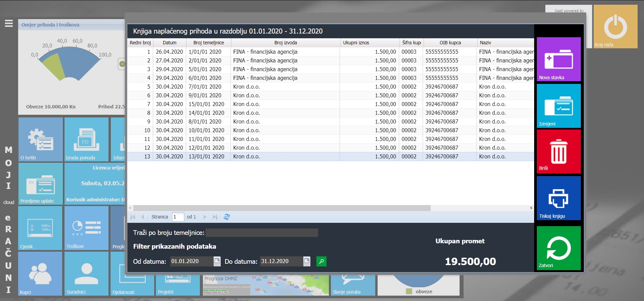Select row with temeljnica 13/01/01 2020

click(x=331, y=156)
